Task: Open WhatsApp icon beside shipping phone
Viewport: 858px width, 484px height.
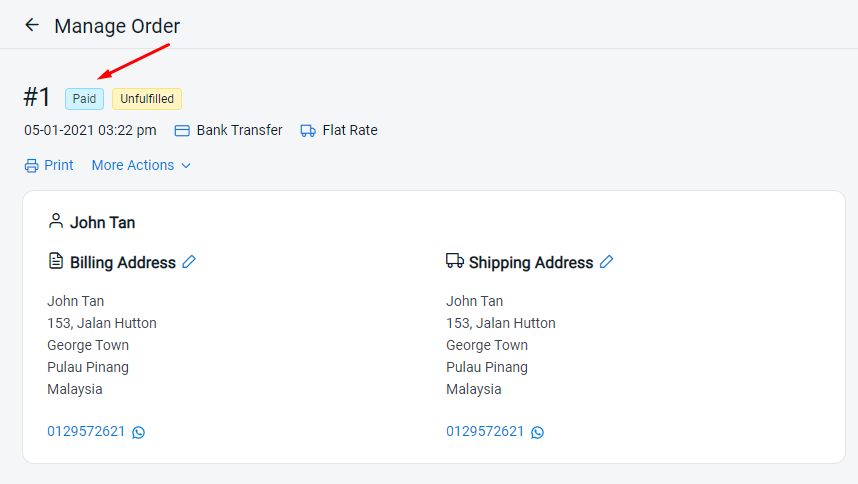Action: [537, 433]
